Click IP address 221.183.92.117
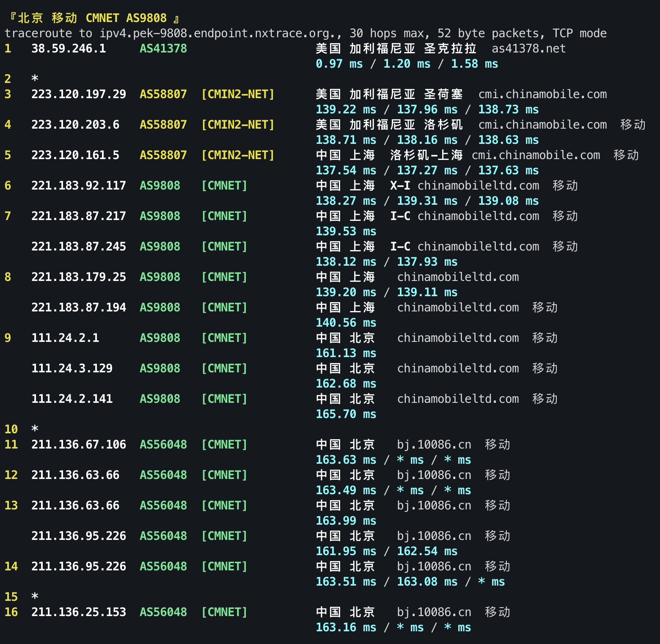 click(x=79, y=186)
